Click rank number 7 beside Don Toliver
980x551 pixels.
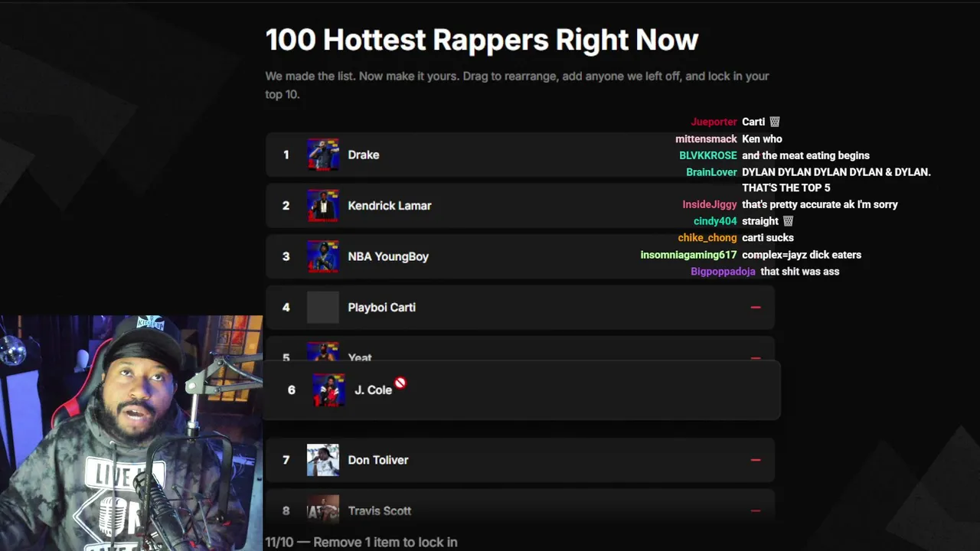286,460
